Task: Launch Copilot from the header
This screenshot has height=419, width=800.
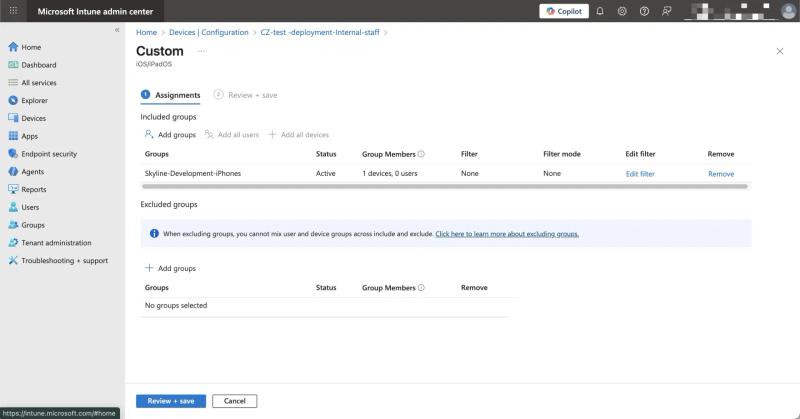Action: 564,11
